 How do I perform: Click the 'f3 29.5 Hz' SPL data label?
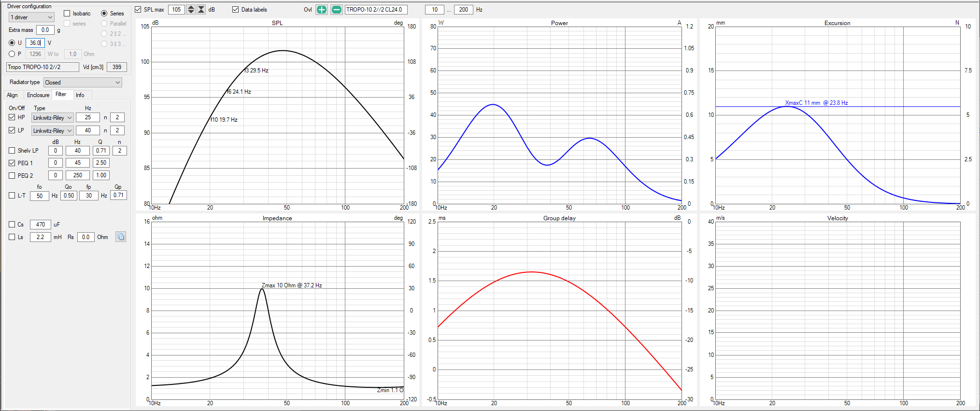click(x=256, y=71)
